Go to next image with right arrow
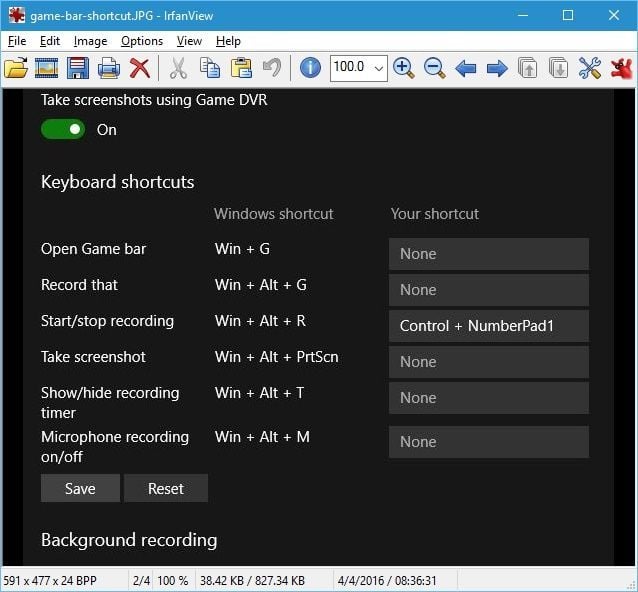 pyautogui.click(x=496, y=68)
